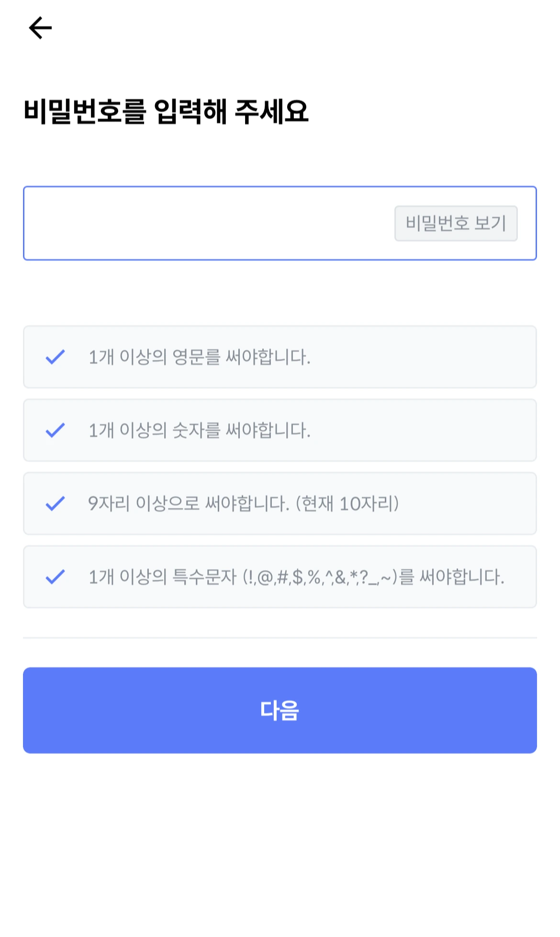Tap the empty right side of 숫자 rule card

point(431,430)
